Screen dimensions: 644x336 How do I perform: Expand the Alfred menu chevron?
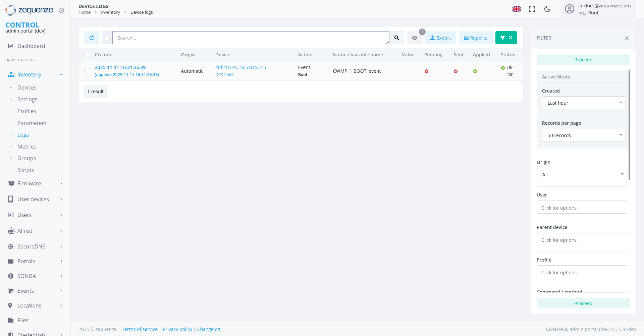[61, 231]
